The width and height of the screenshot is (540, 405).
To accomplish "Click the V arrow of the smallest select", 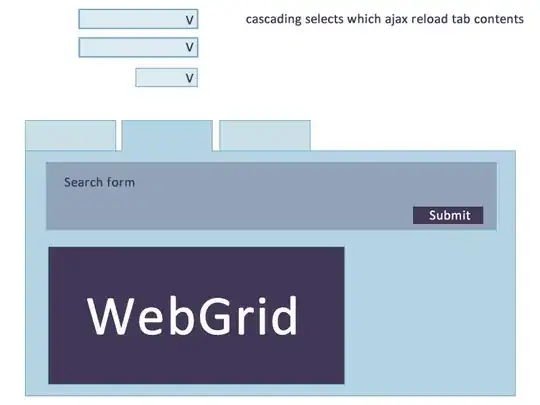I will (189, 78).
